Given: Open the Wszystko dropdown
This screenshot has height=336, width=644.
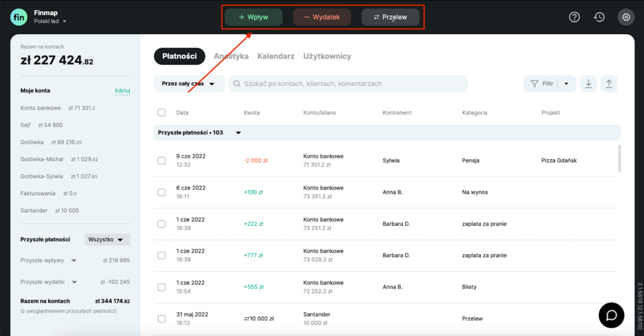Looking at the screenshot, I should pos(107,240).
